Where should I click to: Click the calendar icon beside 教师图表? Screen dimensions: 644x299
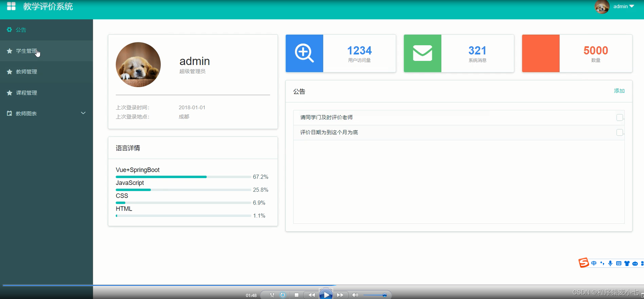9,113
